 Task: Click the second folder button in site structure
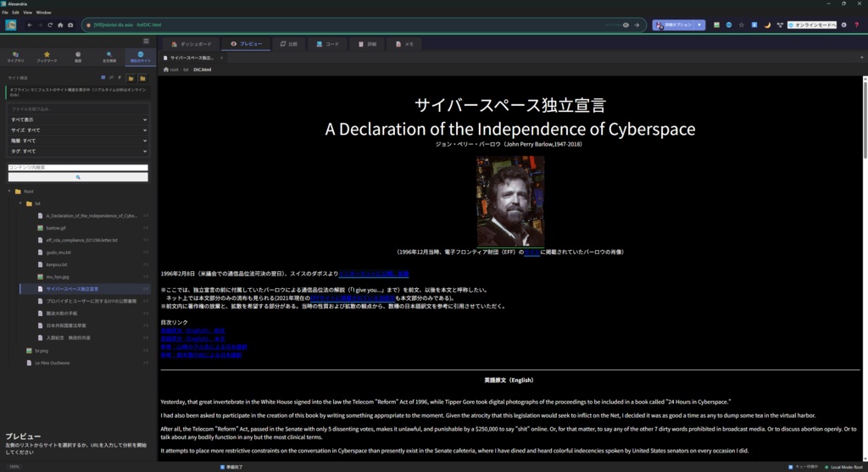[x=142, y=78]
